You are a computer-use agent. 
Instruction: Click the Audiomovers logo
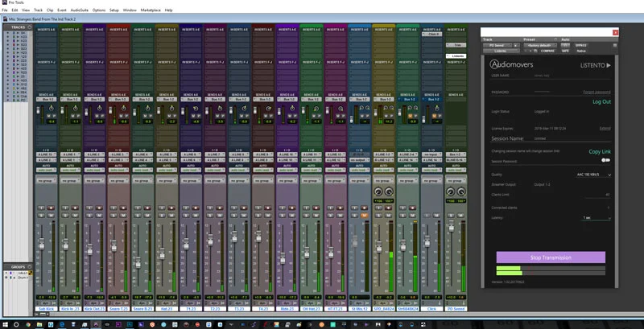pyautogui.click(x=511, y=64)
